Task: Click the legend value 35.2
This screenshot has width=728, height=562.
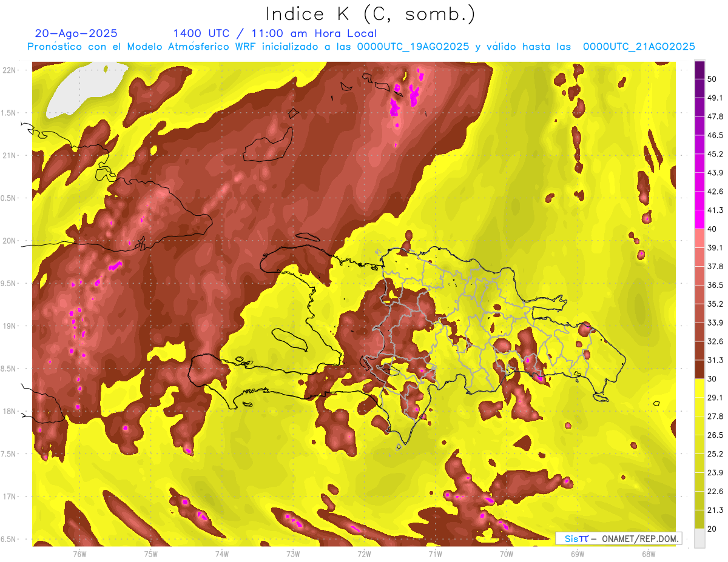Action: (715, 304)
